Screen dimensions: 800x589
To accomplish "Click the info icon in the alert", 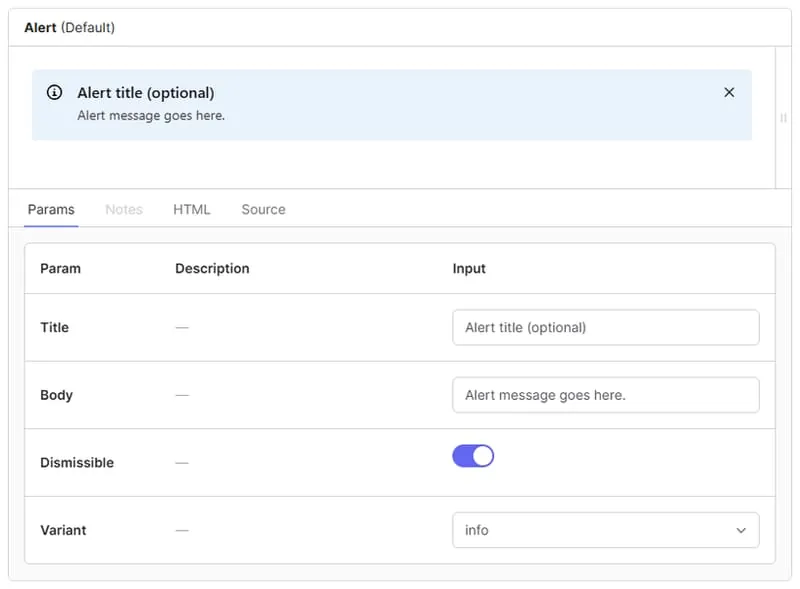I will tap(55, 93).
